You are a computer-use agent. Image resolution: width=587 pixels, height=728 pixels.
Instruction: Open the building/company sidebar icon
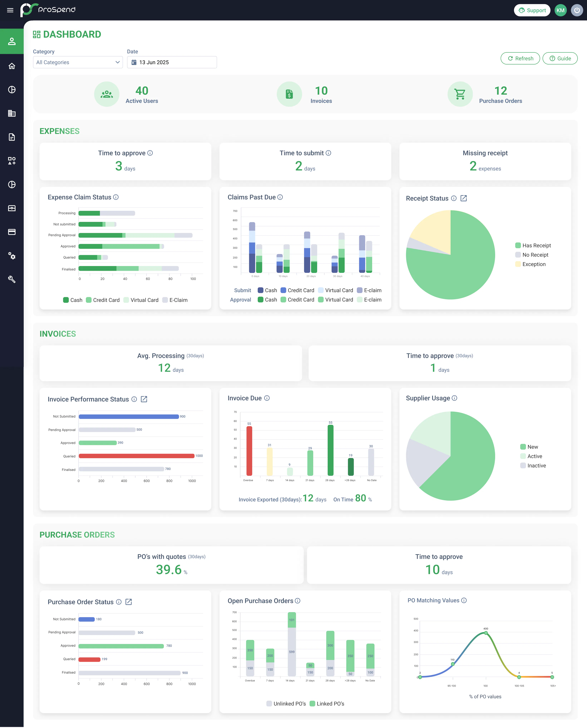point(12,113)
